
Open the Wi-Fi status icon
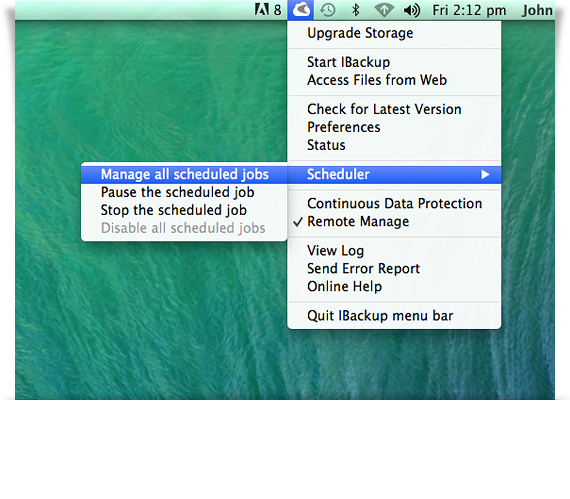(x=384, y=10)
